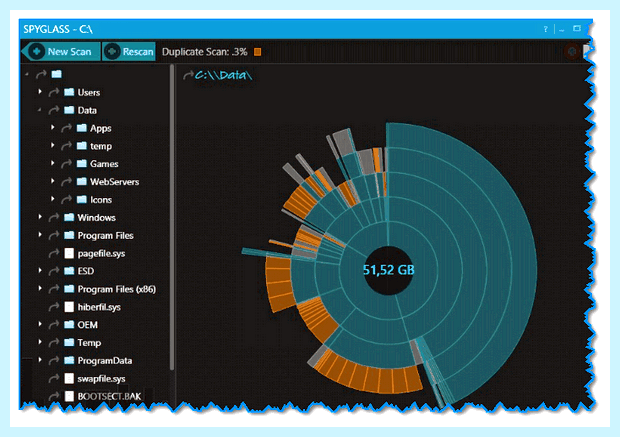Screen dimensions: 620x437
Task: Expand the Windows folder
Action: (40, 217)
